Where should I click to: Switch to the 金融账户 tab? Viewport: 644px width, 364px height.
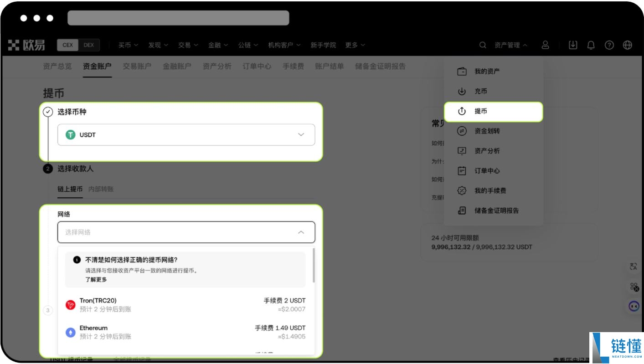177,67
